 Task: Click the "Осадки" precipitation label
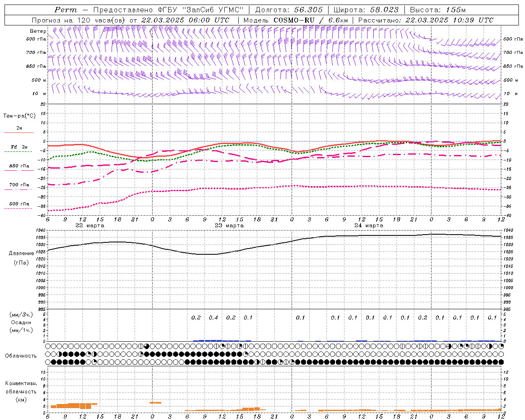pyautogui.click(x=21, y=322)
